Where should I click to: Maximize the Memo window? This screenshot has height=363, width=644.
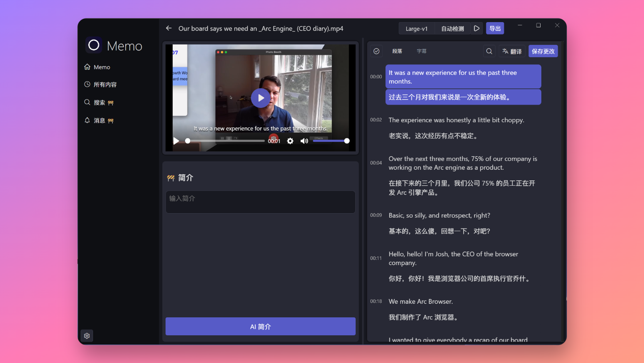(x=538, y=25)
